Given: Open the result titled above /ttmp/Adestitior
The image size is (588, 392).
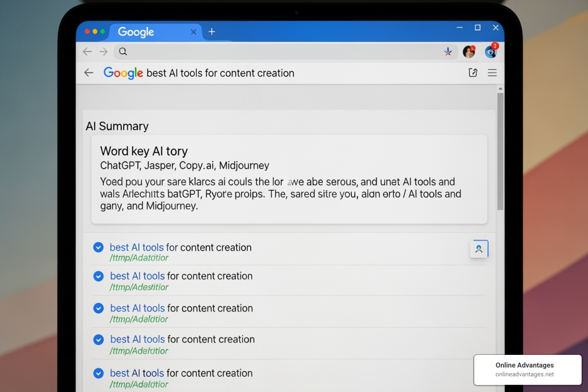Looking at the screenshot, I should [x=181, y=276].
